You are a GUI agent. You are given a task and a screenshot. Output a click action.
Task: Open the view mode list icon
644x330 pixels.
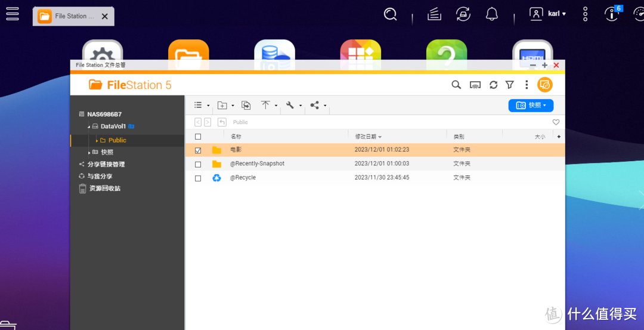coord(198,105)
